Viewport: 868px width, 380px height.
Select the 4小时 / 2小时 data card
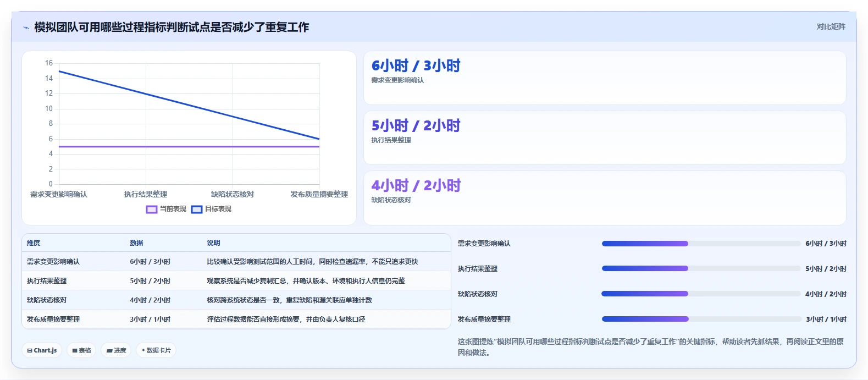pyautogui.click(x=605, y=198)
